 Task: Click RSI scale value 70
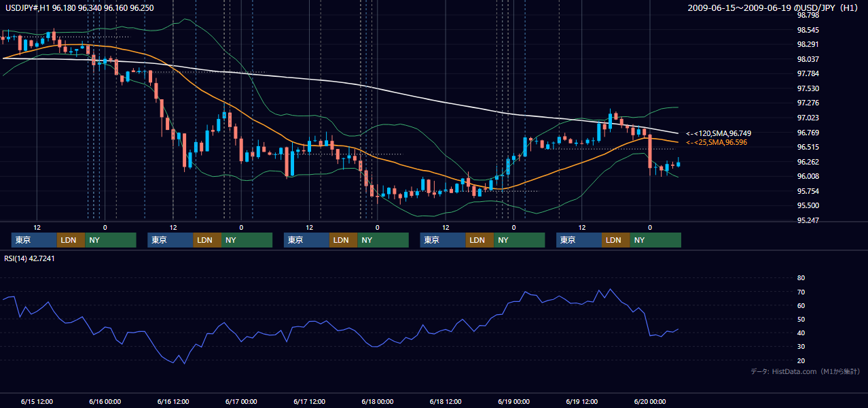(x=801, y=292)
